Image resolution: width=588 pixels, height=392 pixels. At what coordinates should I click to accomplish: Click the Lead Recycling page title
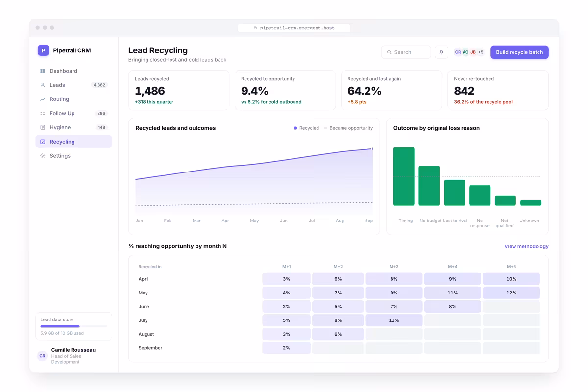click(x=158, y=50)
